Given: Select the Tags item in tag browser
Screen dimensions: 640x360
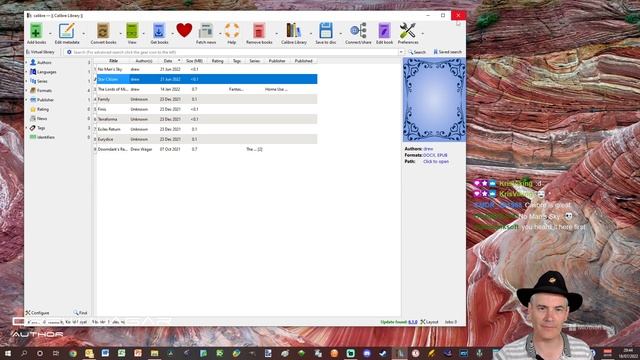Looking at the screenshot, I should coord(41,128).
